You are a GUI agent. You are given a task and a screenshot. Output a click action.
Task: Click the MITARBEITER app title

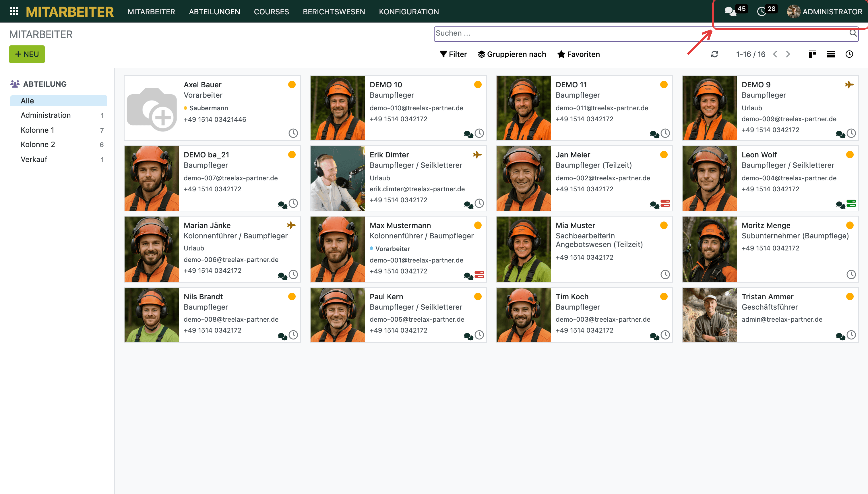point(70,11)
